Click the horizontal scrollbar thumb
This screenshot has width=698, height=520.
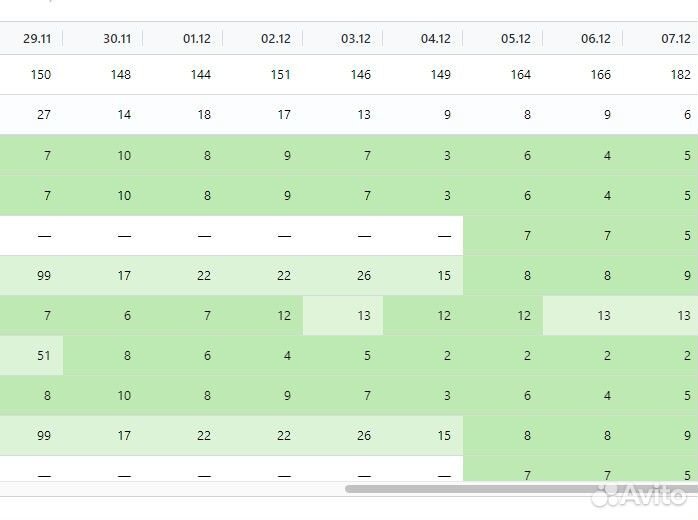(521, 489)
